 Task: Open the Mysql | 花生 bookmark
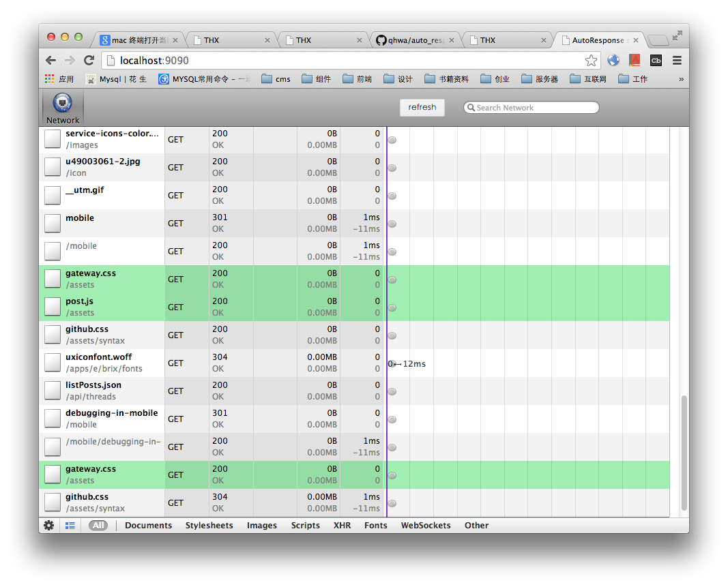116,79
